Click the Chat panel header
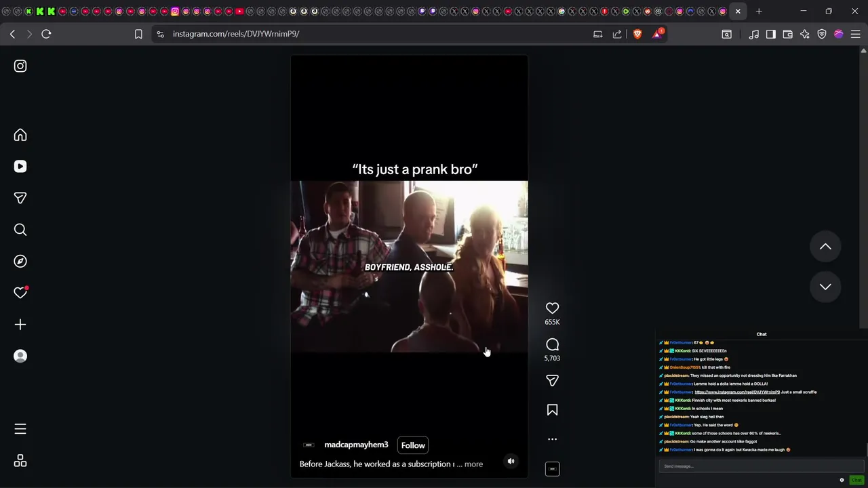868x488 pixels. 761,334
